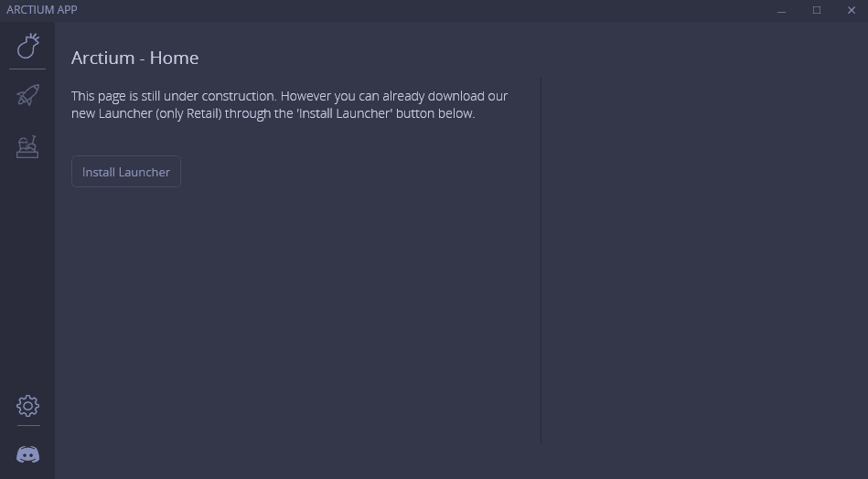
Task: Open the Home page bomb icon
Action: pos(27,46)
